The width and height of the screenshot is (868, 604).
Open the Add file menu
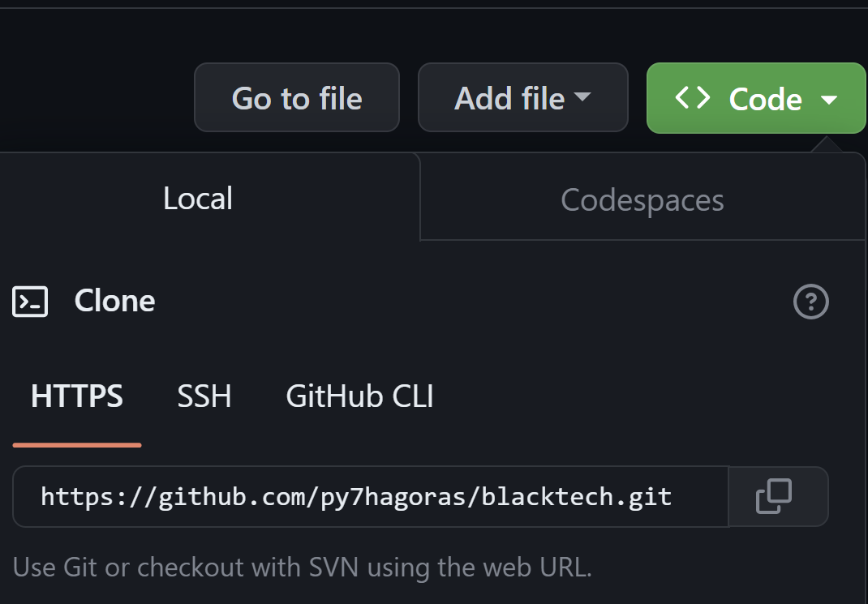click(x=522, y=97)
